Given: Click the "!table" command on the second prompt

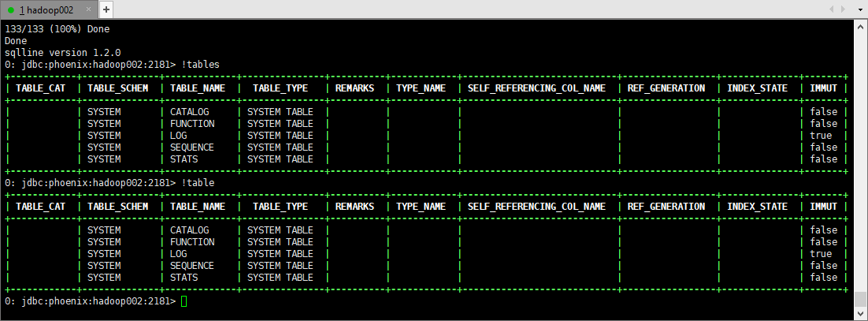Looking at the screenshot, I should click(x=198, y=183).
